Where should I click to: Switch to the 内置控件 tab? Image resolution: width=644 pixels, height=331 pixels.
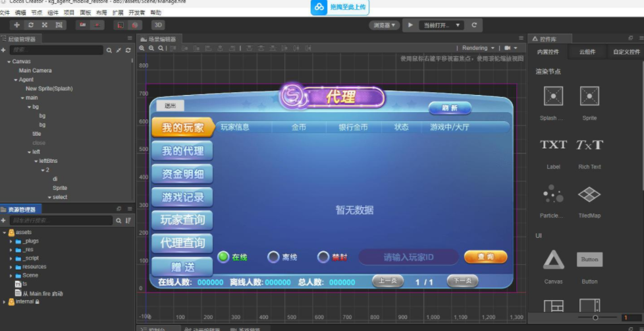(548, 52)
